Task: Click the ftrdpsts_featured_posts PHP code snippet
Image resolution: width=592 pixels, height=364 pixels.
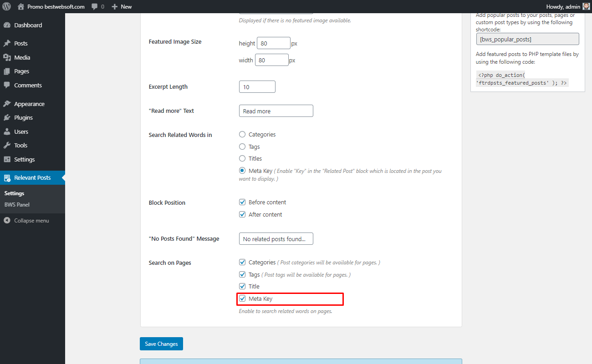Action: [x=522, y=79]
